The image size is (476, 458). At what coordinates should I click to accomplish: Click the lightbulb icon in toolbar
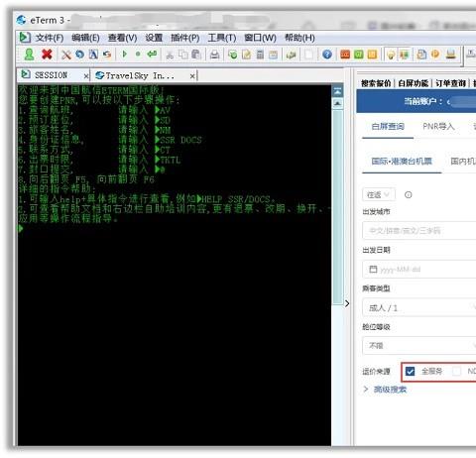(391, 55)
